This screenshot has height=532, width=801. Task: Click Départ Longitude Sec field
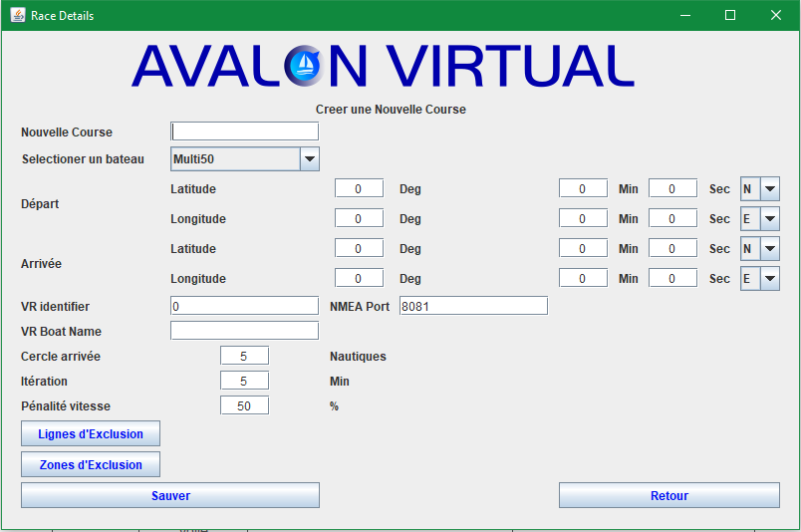(672, 218)
